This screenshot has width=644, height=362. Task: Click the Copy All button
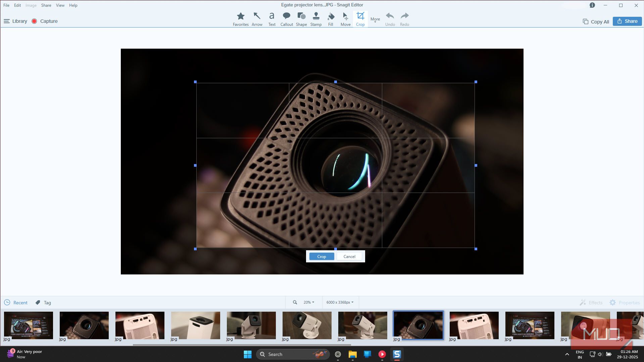(x=596, y=21)
